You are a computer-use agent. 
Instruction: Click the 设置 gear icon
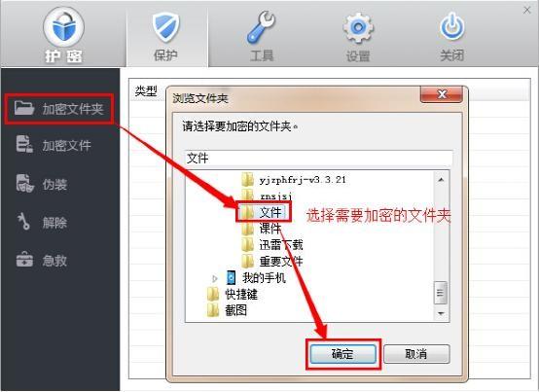tap(358, 27)
